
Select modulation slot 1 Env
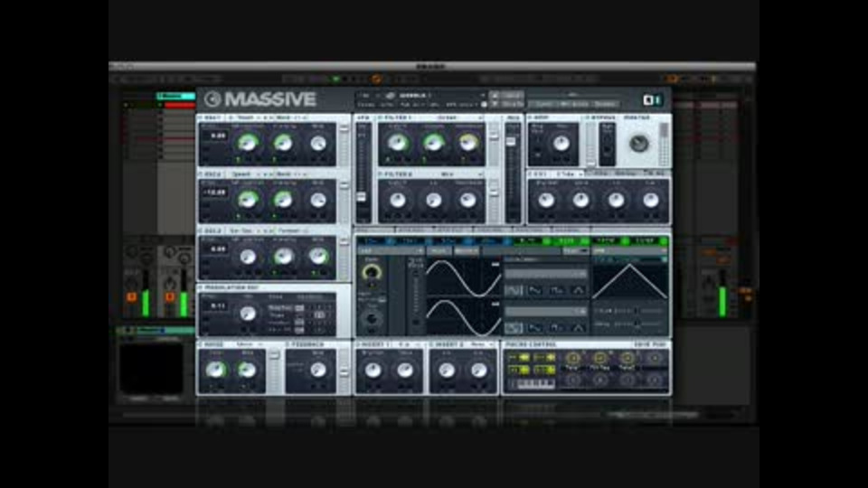click(373, 241)
